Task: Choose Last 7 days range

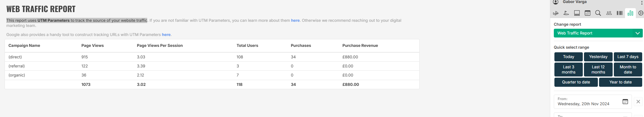Action: point(628,57)
